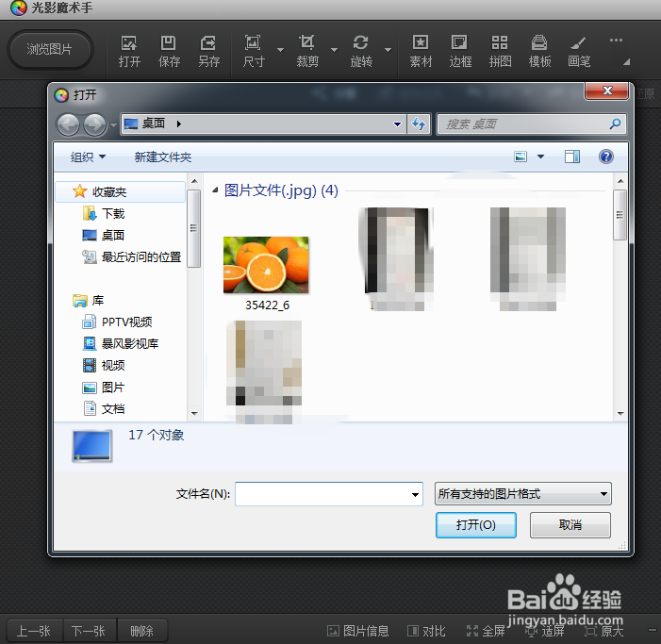Open the more tools ellipsis menu

[616, 41]
